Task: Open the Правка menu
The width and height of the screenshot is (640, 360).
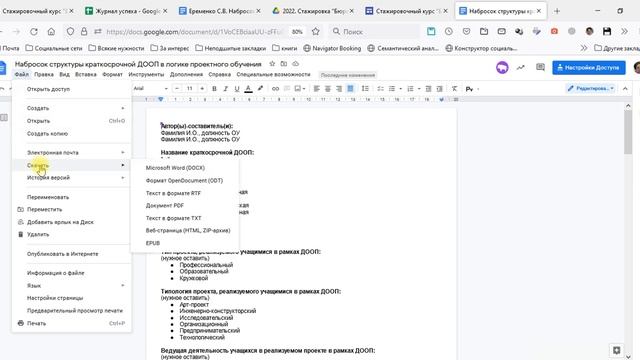Action: tap(44, 75)
